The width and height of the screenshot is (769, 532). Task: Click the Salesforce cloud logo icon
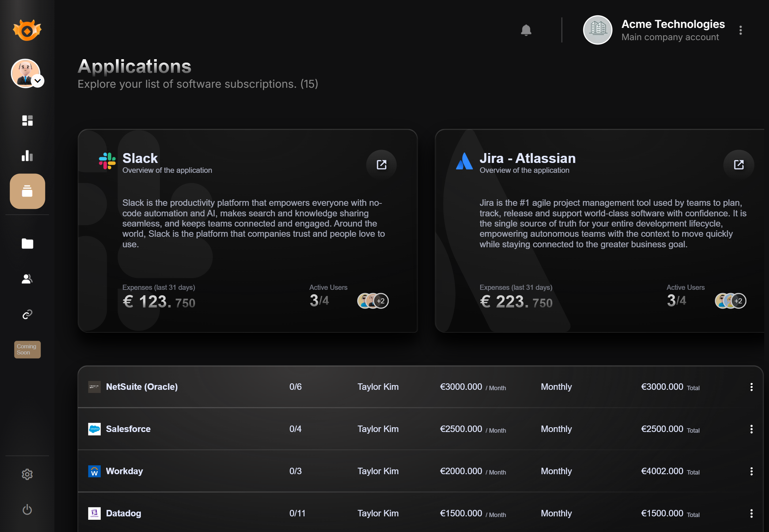click(x=94, y=429)
